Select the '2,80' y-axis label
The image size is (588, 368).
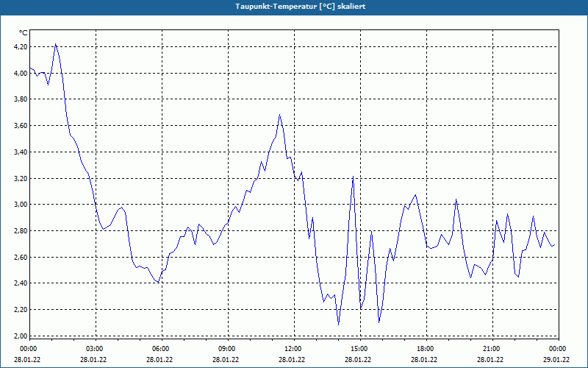21,231
